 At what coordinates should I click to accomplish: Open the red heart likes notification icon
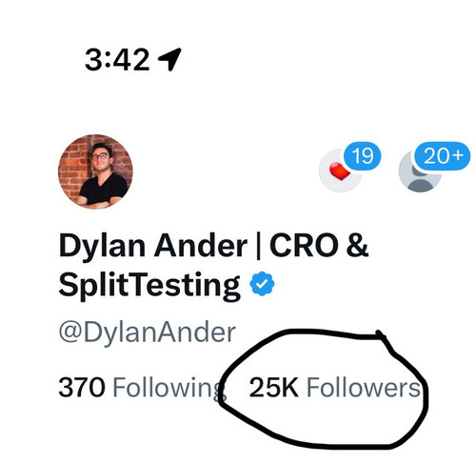[341, 171]
